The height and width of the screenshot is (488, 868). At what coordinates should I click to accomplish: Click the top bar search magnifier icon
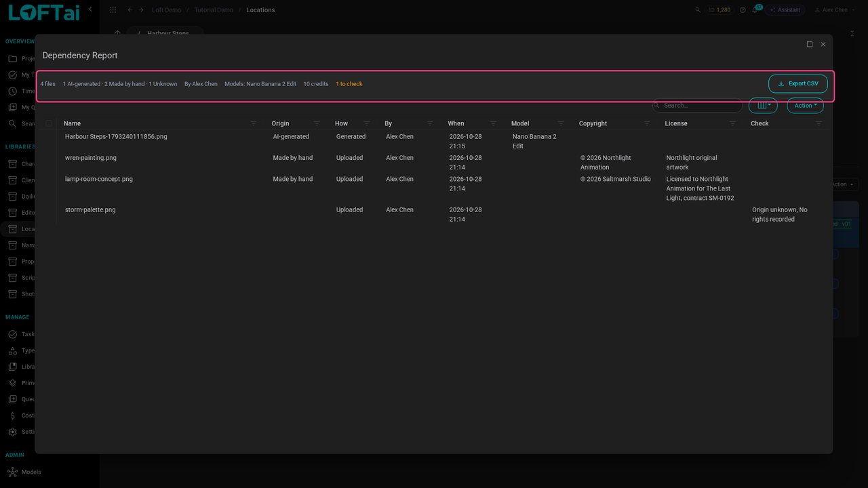[698, 10]
